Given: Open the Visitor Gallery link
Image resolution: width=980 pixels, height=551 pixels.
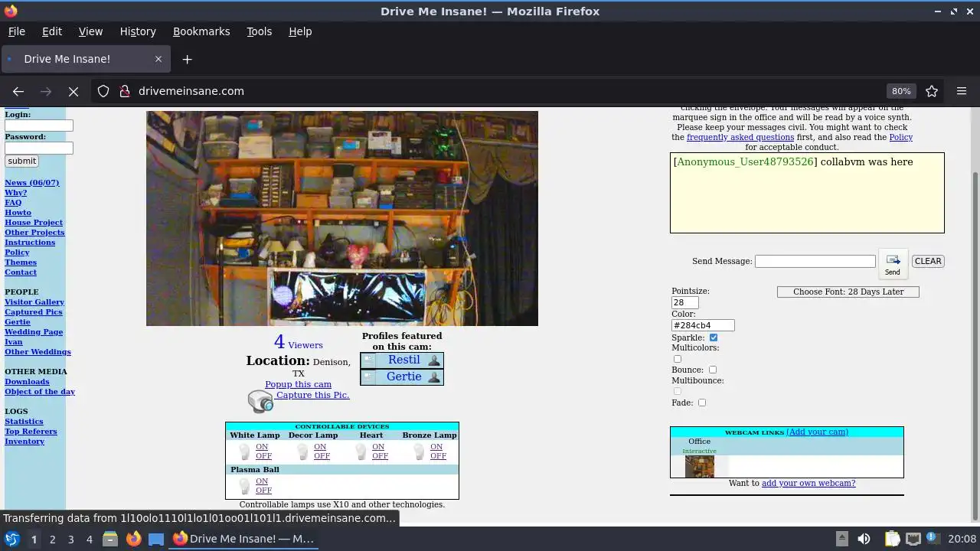Looking at the screenshot, I should 34,302.
